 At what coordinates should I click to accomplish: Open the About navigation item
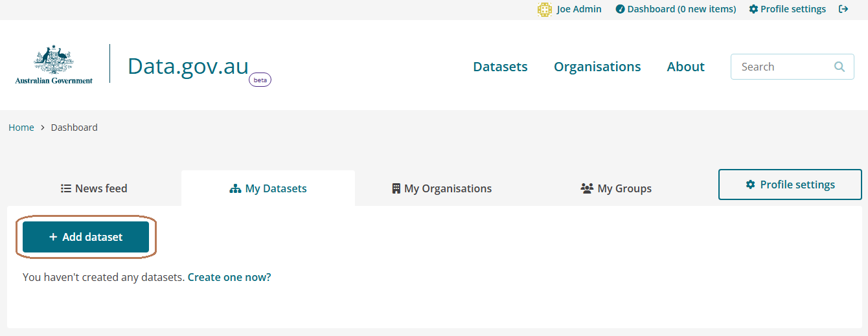[685, 67]
